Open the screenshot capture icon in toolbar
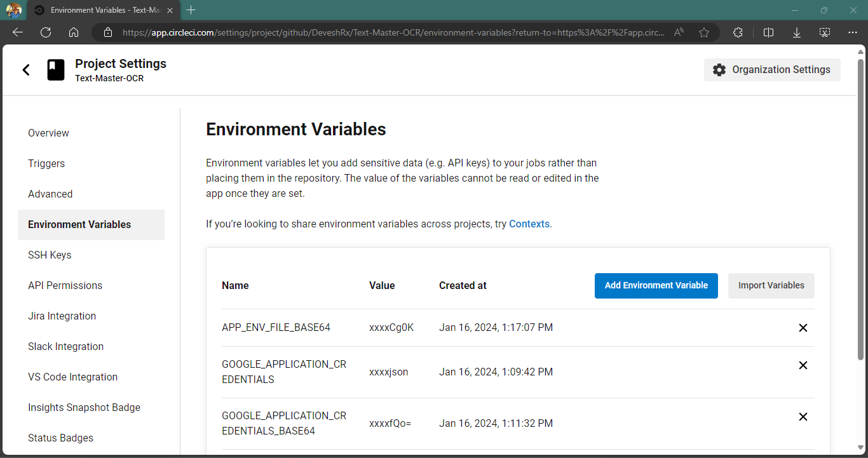The image size is (868, 458). pyautogui.click(x=825, y=32)
